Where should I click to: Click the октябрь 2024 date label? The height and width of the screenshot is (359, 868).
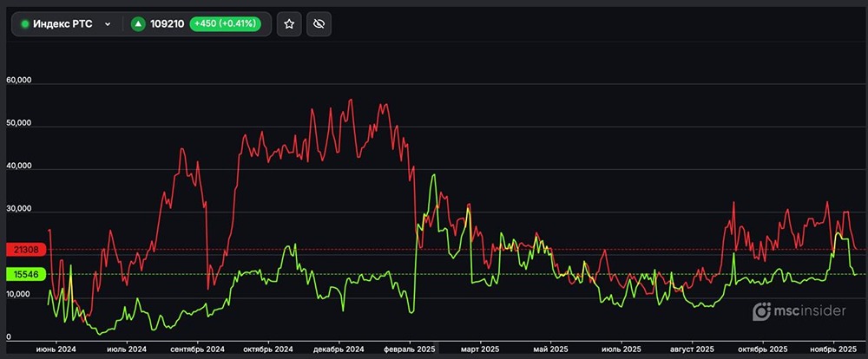tap(268, 349)
